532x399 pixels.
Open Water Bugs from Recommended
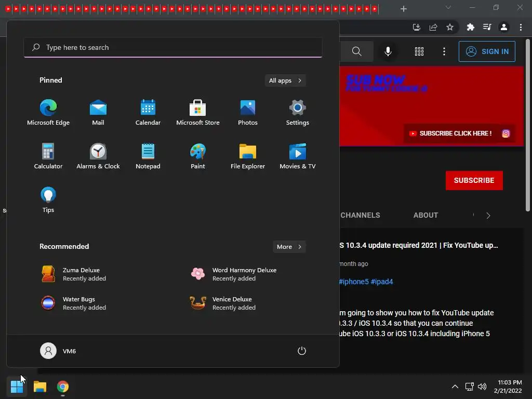coord(74,303)
